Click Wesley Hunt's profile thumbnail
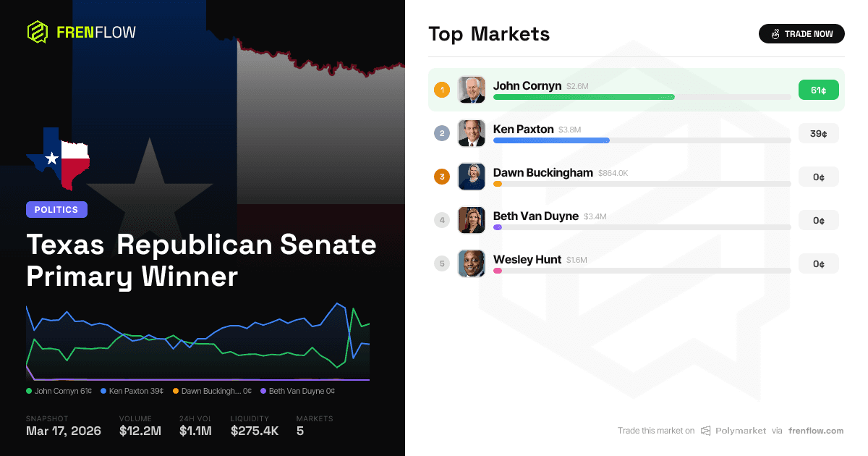Viewport: 868px width, 456px height. pyautogui.click(x=472, y=263)
